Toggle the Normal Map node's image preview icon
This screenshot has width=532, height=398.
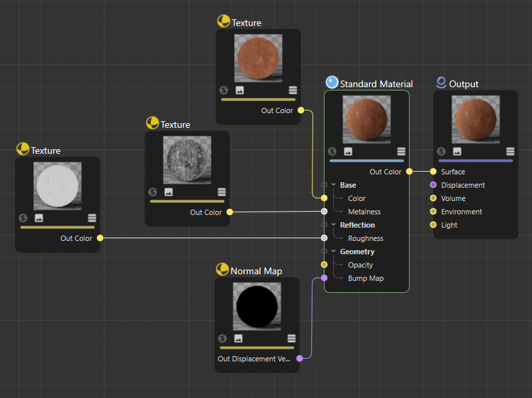tap(239, 339)
